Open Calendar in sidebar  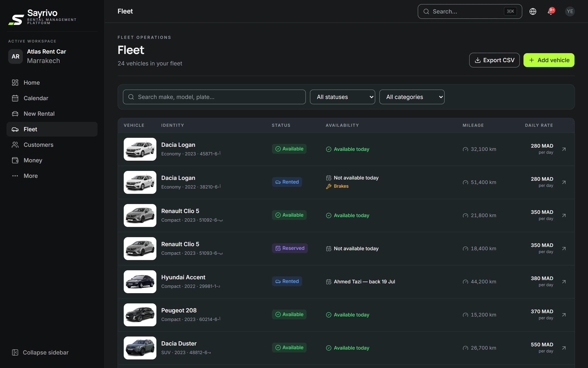pos(52,98)
